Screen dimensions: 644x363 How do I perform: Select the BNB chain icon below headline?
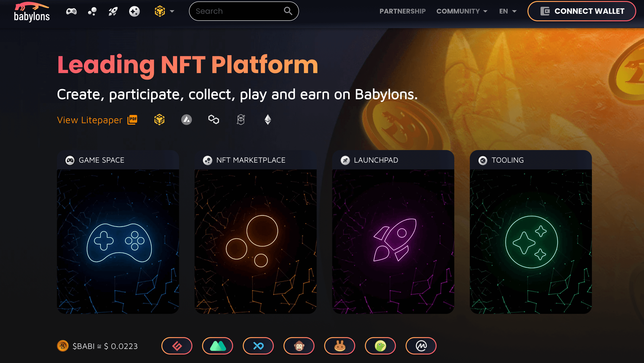pos(159,120)
